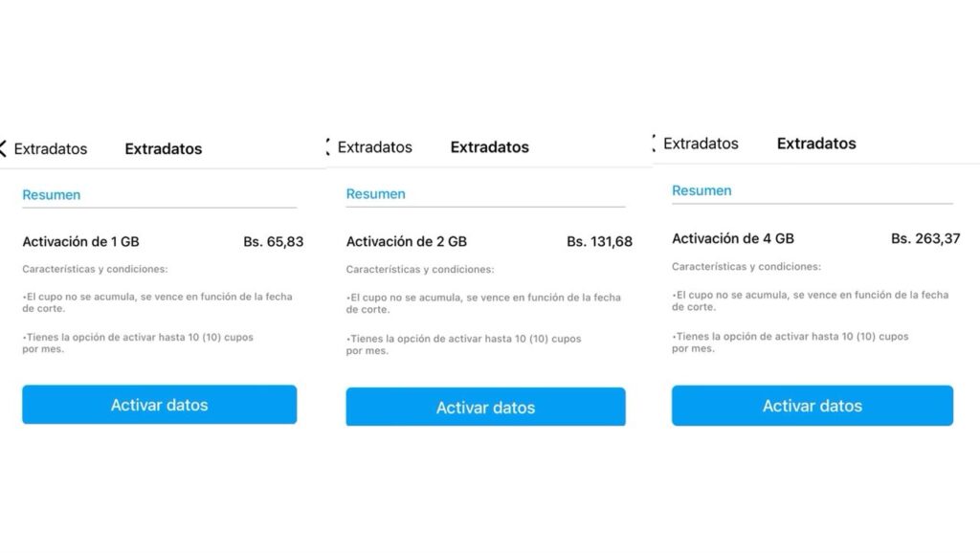Go back via Extradatos link in 2 GB panel

375,147
